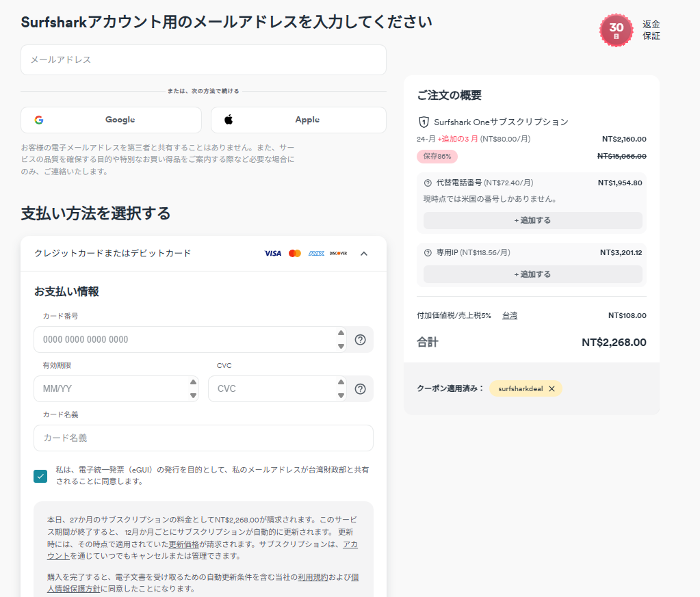Click the AMEX card brand icon
The image size is (700, 597).
pyautogui.click(x=315, y=253)
